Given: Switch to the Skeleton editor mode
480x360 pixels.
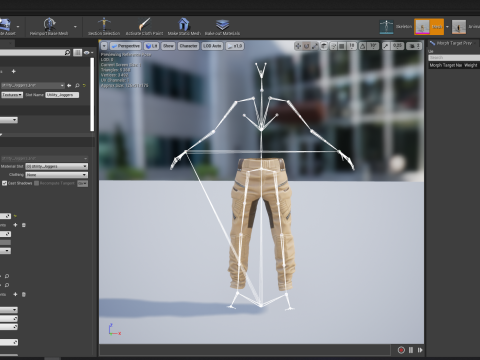Looking at the screenshot, I should (x=395, y=27).
